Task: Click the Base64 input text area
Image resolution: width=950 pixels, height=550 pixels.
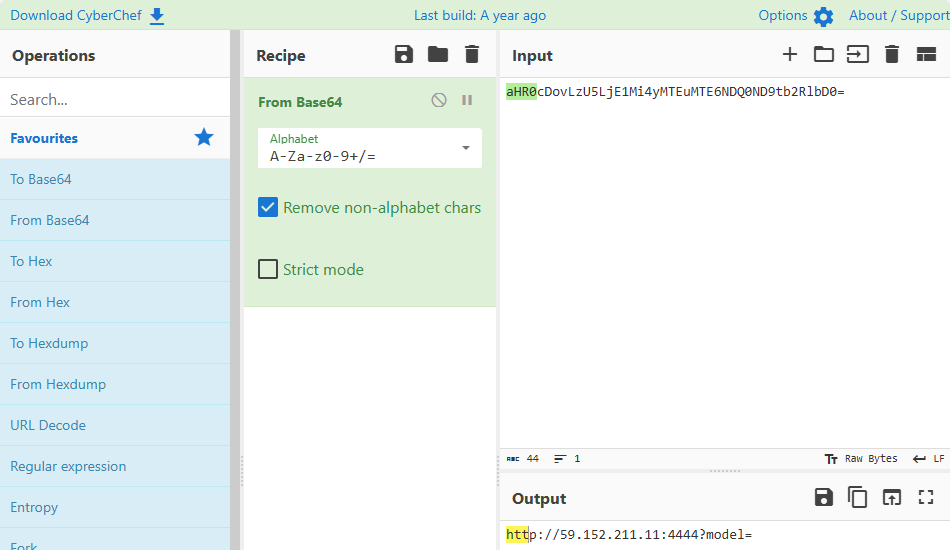Action: [725, 263]
